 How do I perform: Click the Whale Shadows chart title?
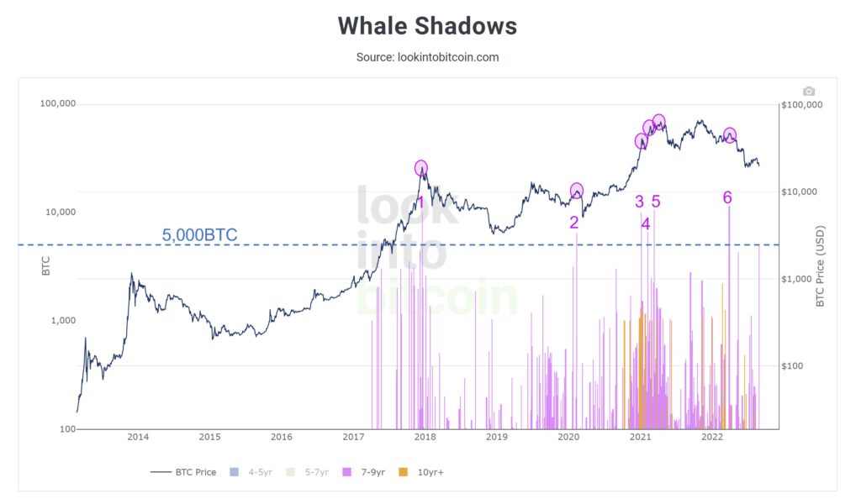427,26
